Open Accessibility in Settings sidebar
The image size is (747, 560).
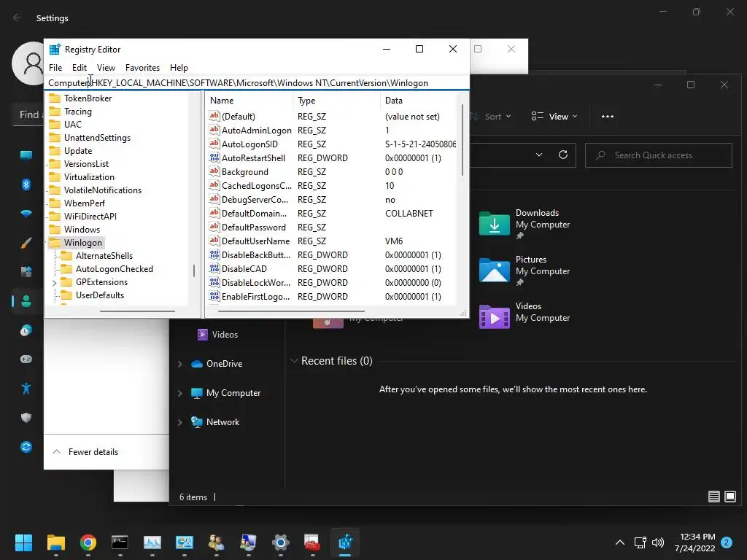[26, 389]
